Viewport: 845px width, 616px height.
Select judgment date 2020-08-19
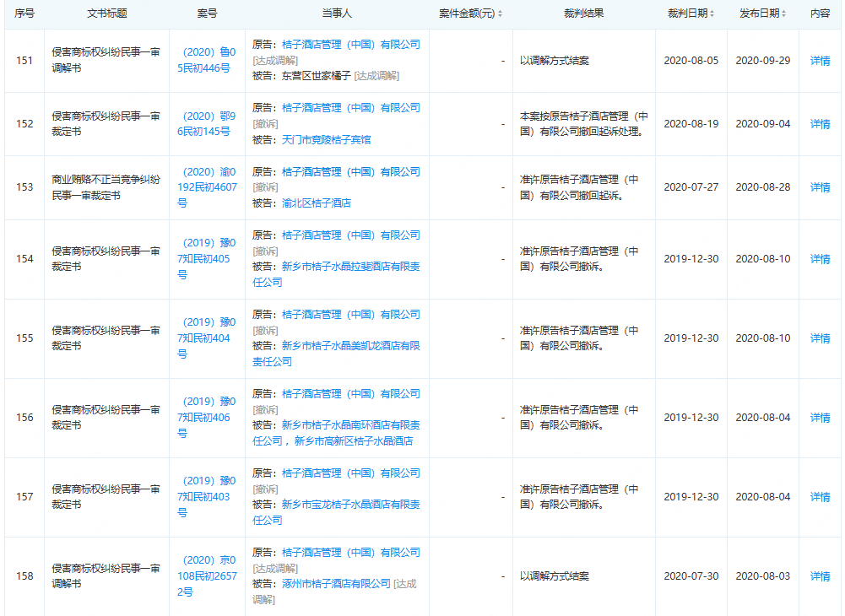691,124
